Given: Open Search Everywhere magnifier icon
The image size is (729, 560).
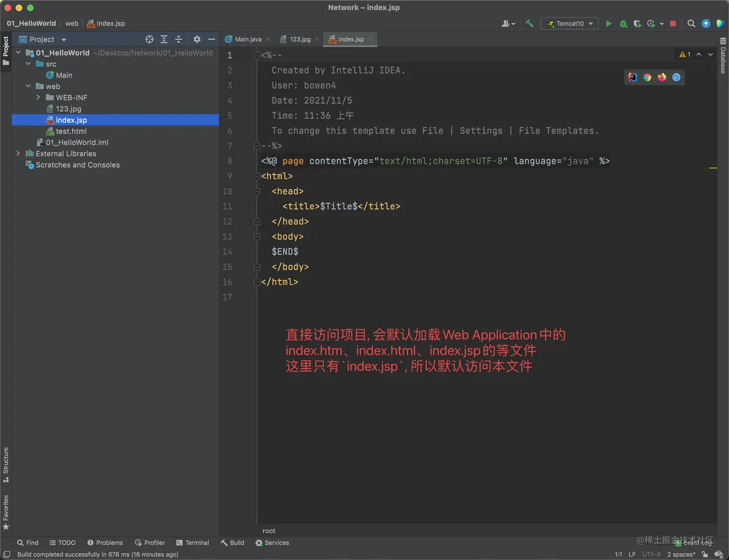Looking at the screenshot, I should coord(691,23).
